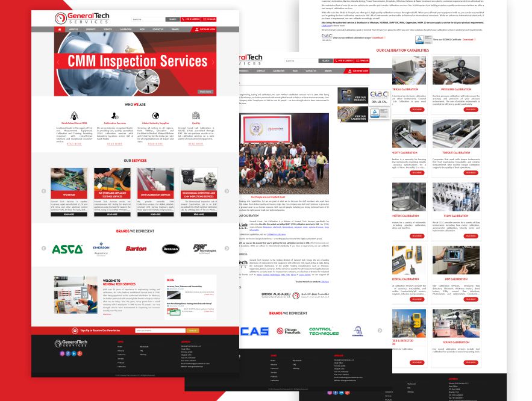Open PAT Testing Services card image
Screen dimensions: 532x401
112,179
